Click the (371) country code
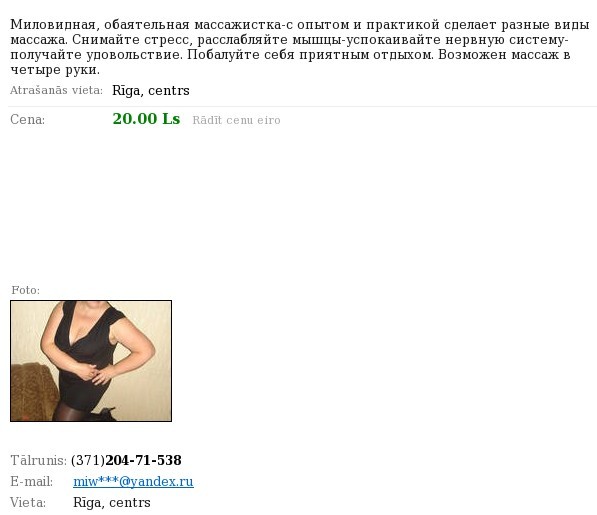597x515 pixels. click(88, 460)
